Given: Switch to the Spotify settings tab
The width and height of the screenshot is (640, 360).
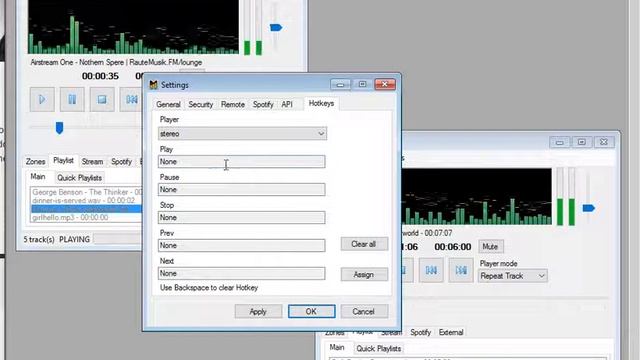Looking at the screenshot, I should pos(263,104).
